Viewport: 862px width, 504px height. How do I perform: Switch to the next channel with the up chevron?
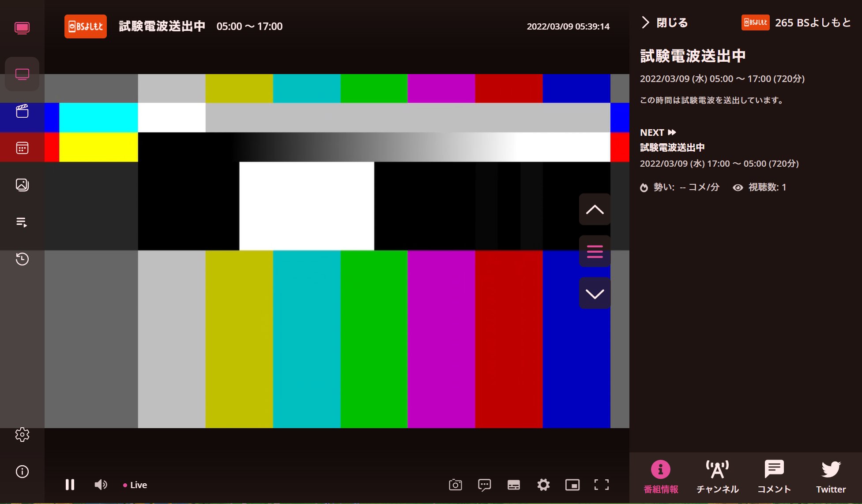(x=595, y=209)
